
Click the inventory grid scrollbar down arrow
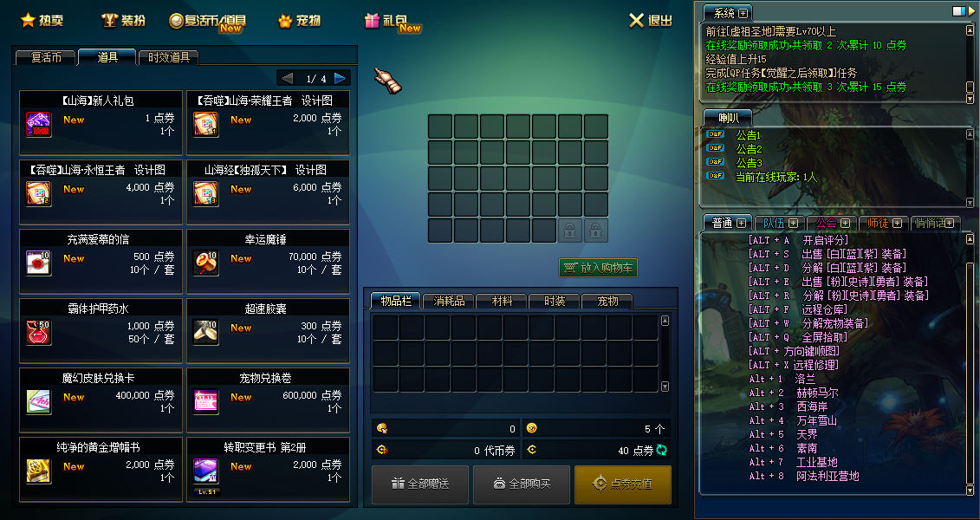pos(665,387)
